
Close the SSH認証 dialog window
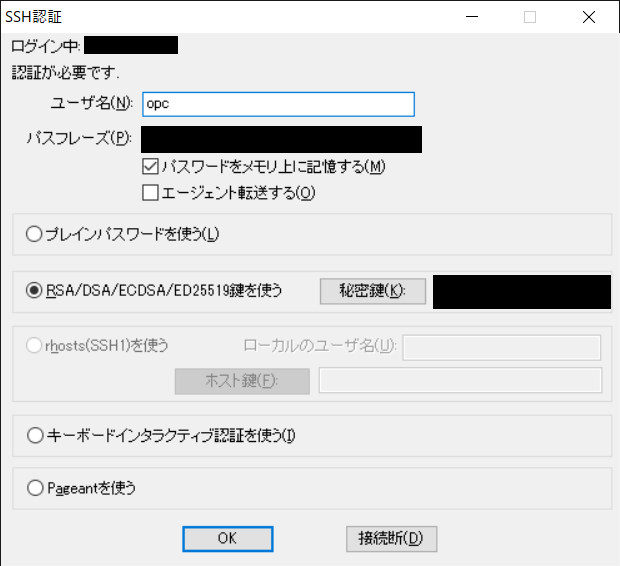(x=588, y=16)
